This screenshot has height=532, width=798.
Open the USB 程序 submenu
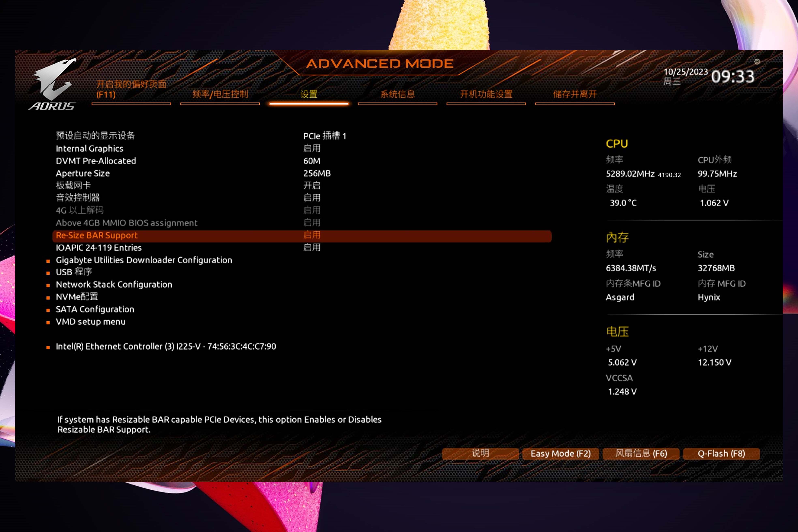pos(74,272)
